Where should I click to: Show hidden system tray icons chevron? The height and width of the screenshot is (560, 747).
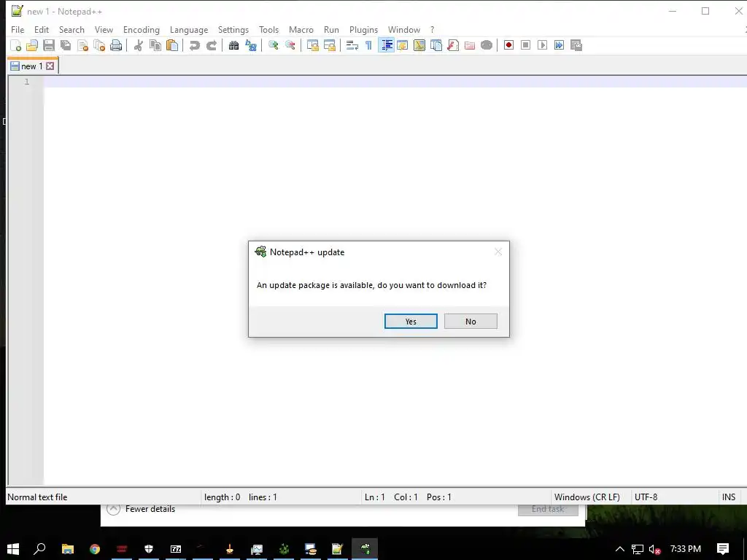coord(620,549)
